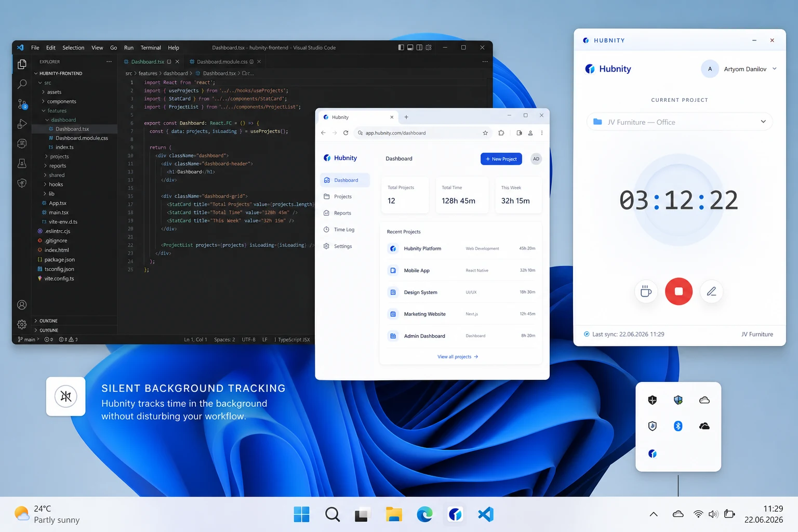The width and height of the screenshot is (798, 532).
Task: Click the Marketing Website project row
Action: point(461,314)
